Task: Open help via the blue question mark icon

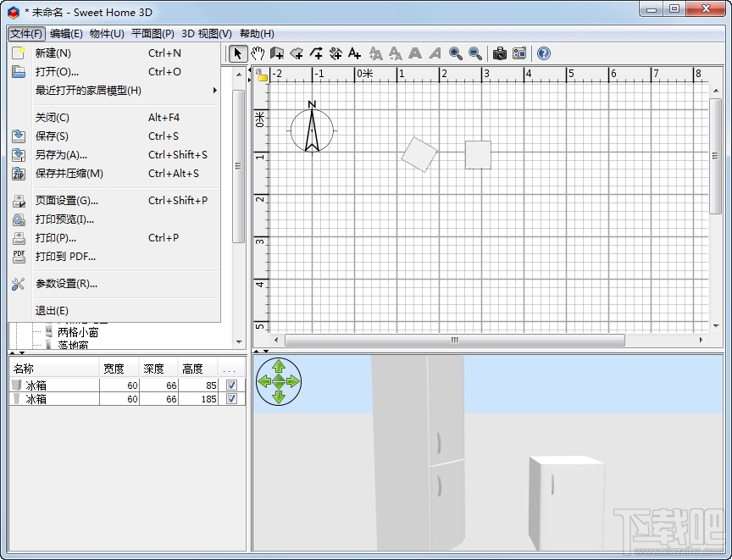Action: pyautogui.click(x=542, y=53)
